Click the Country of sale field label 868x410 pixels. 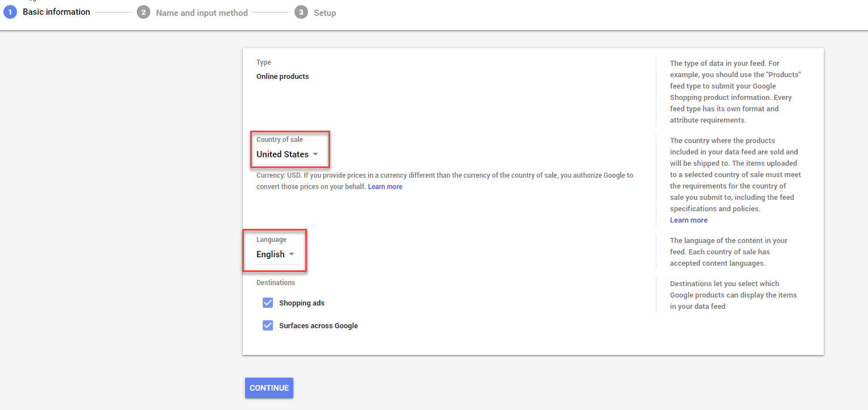[x=280, y=140]
